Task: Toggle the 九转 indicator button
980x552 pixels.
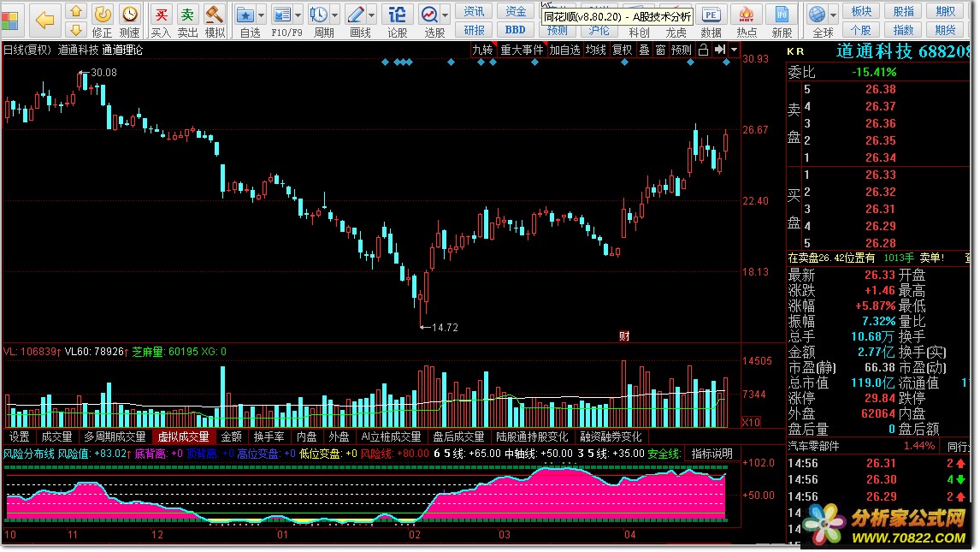Action: [x=481, y=50]
